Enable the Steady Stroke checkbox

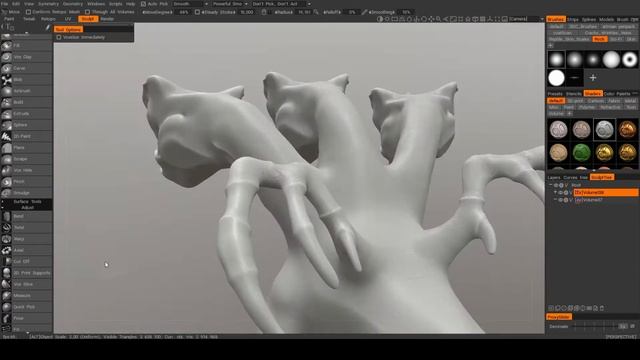197,12
